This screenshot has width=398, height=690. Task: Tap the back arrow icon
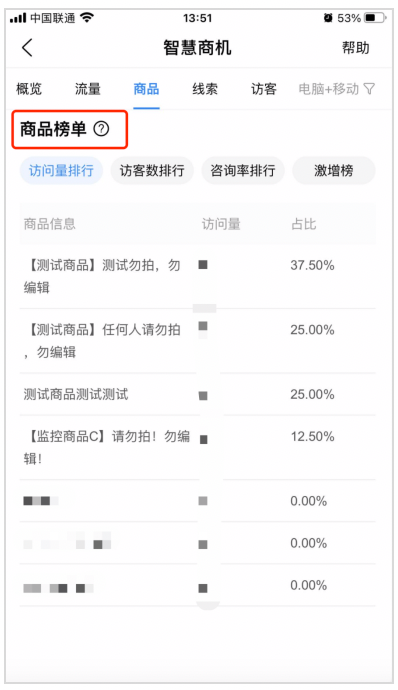coord(27,48)
